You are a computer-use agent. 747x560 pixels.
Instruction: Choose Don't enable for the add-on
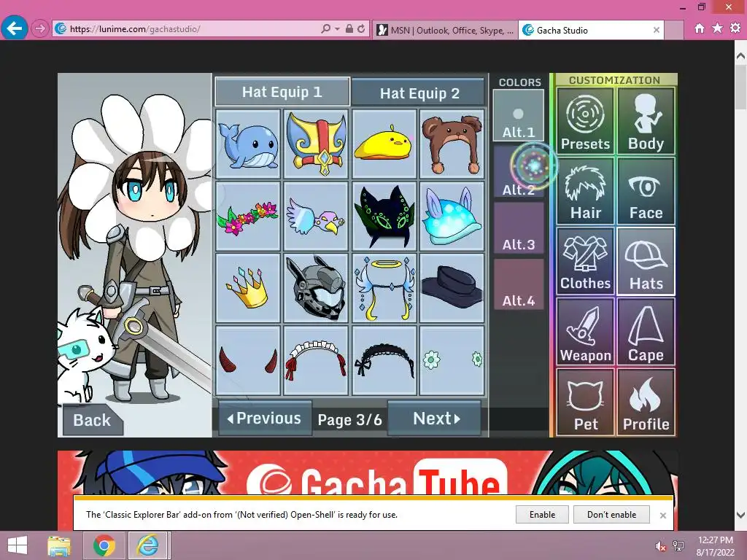[611, 514]
